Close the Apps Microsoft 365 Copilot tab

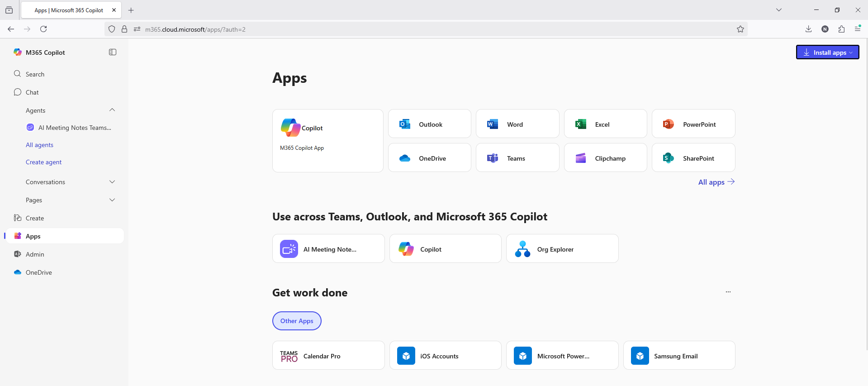pos(114,10)
